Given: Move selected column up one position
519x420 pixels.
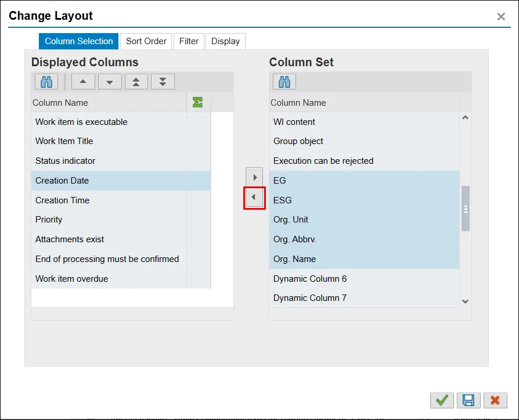Looking at the screenshot, I should point(83,82).
